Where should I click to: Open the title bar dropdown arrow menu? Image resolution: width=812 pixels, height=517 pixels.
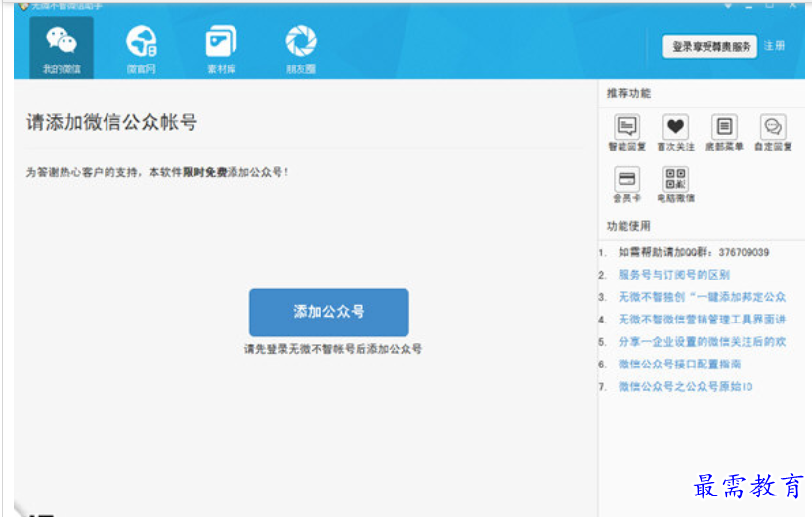pyautogui.click(x=728, y=6)
